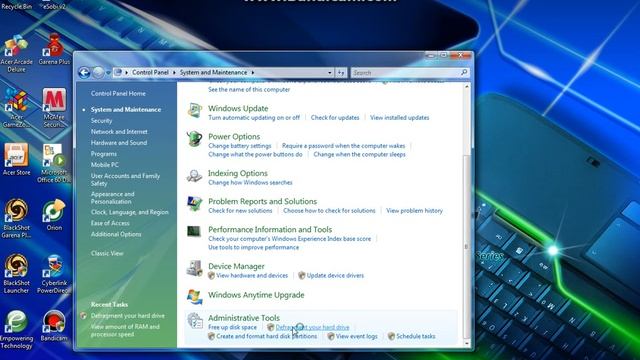This screenshot has height=360, width=640.
Task: Open Appearance and Personalization category
Action: (x=113, y=198)
